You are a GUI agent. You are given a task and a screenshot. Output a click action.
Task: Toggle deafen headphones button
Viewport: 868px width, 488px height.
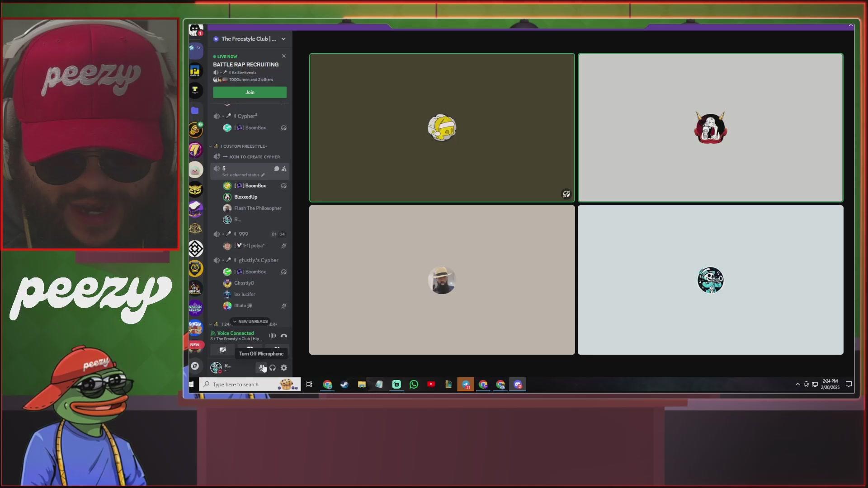click(273, 368)
